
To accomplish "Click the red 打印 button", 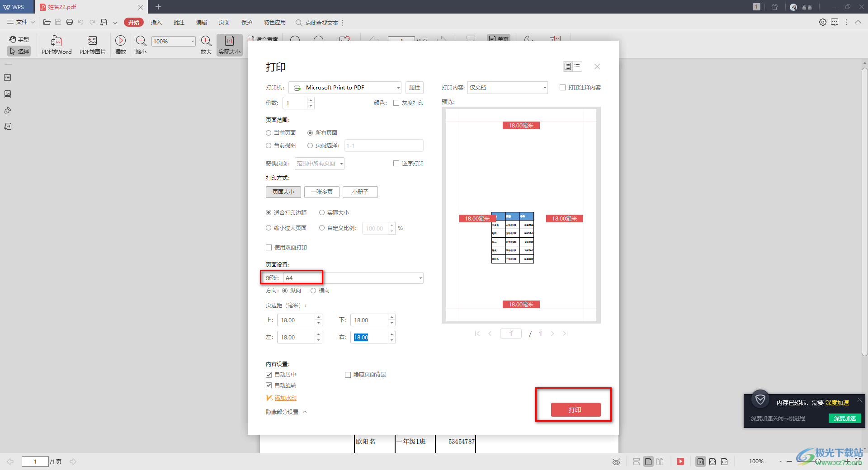I will pos(576,409).
